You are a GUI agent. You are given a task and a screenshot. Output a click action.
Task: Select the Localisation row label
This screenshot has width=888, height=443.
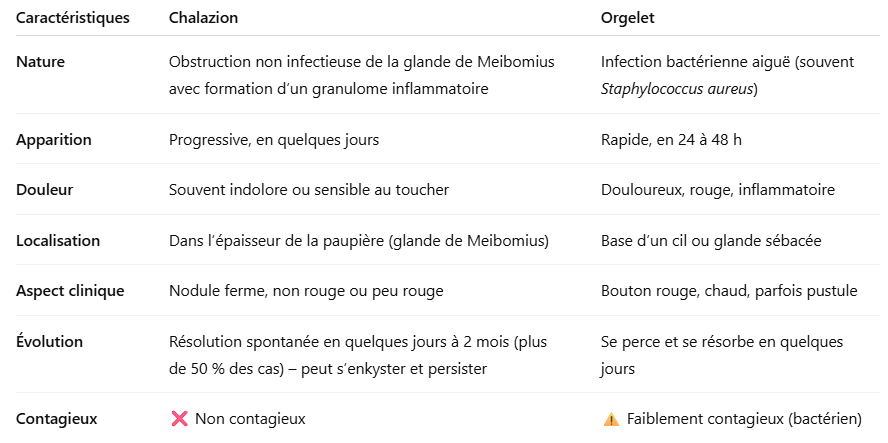click(x=58, y=241)
